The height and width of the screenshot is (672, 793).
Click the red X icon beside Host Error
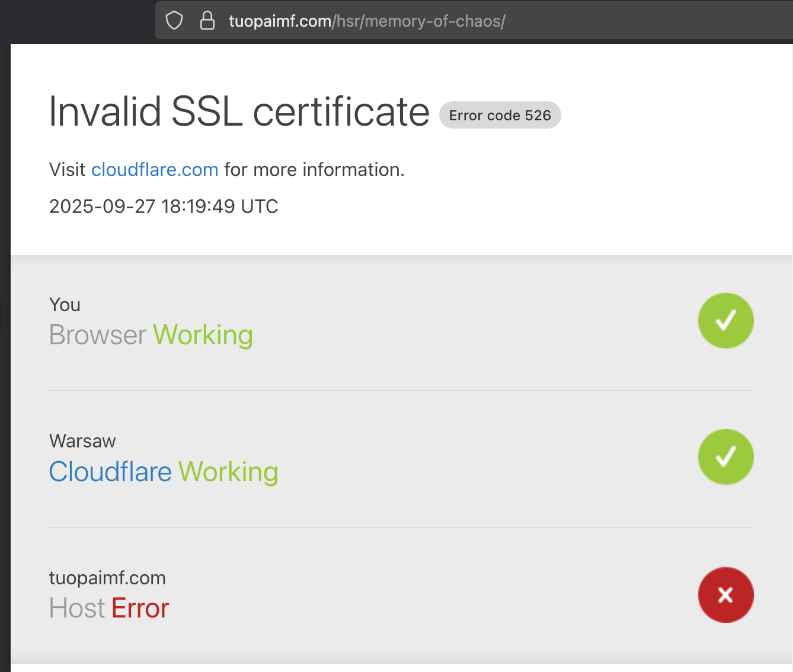coord(725,595)
